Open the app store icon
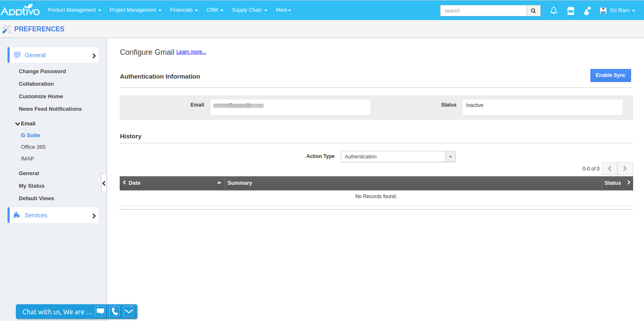 pos(571,10)
